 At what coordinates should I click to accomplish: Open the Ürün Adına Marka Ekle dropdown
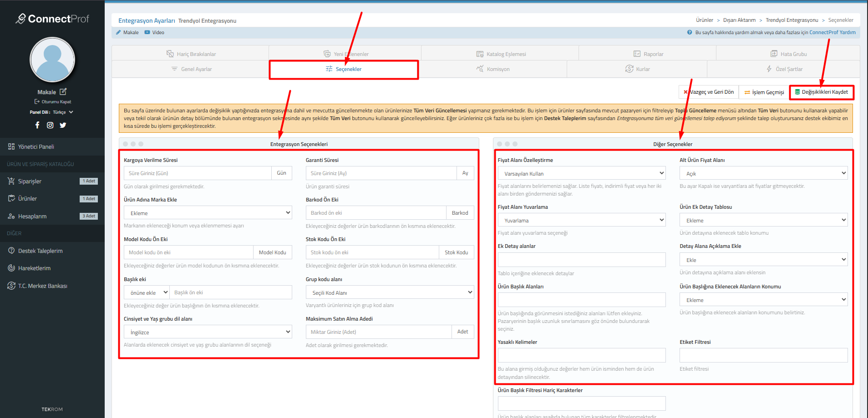coord(208,213)
